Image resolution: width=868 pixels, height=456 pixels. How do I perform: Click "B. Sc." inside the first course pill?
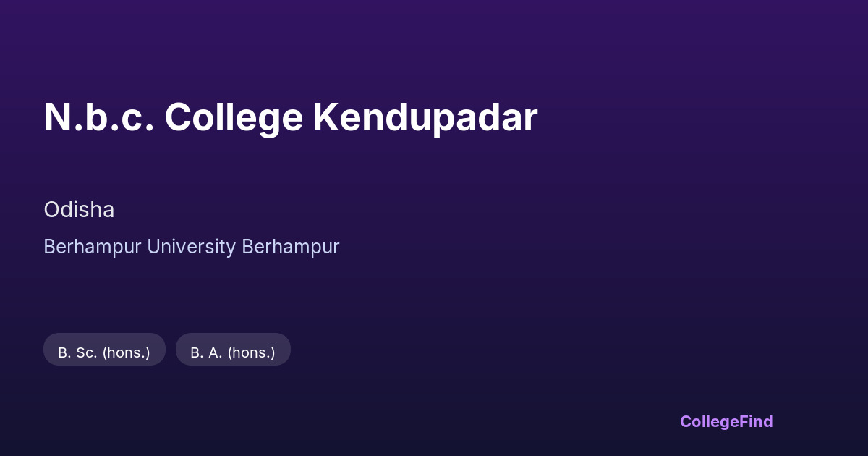77,352
